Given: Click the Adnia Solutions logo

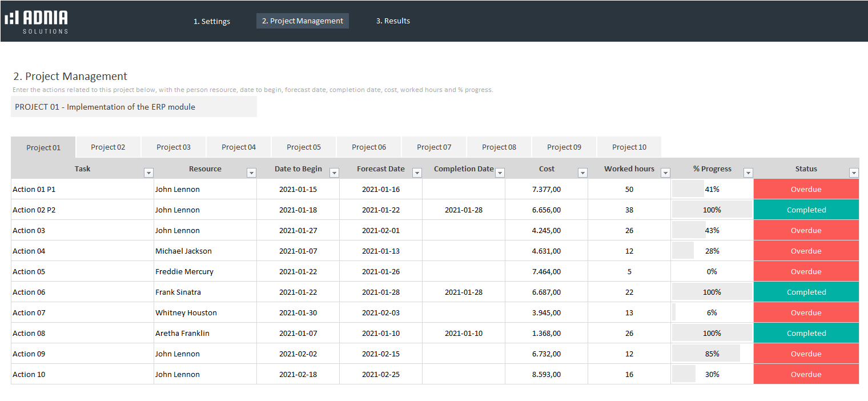Looking at the screenshot, I should click(37, 21).
